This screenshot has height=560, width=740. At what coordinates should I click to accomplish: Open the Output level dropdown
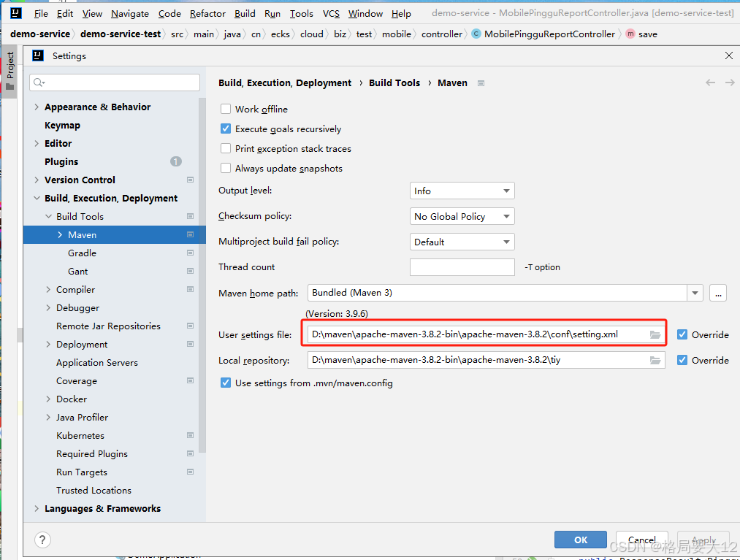pyautogui.click(x=462, y=191)
